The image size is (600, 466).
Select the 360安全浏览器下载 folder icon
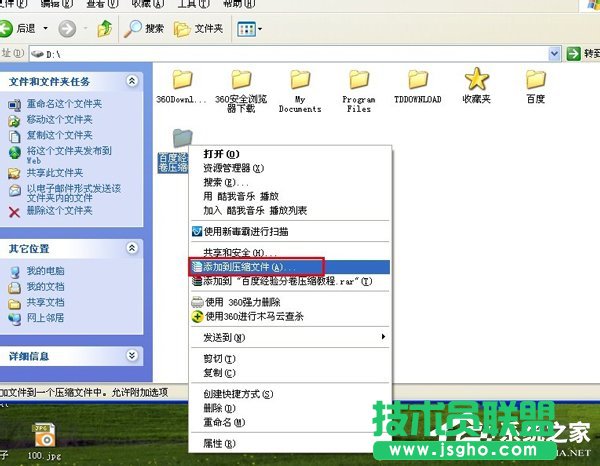click(x=240, y=80)
